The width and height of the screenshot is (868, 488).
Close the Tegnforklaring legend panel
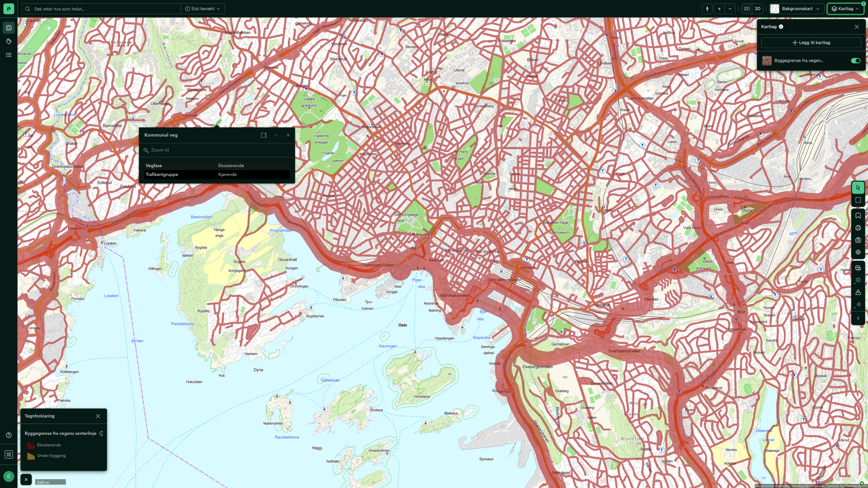click(98, 416)
